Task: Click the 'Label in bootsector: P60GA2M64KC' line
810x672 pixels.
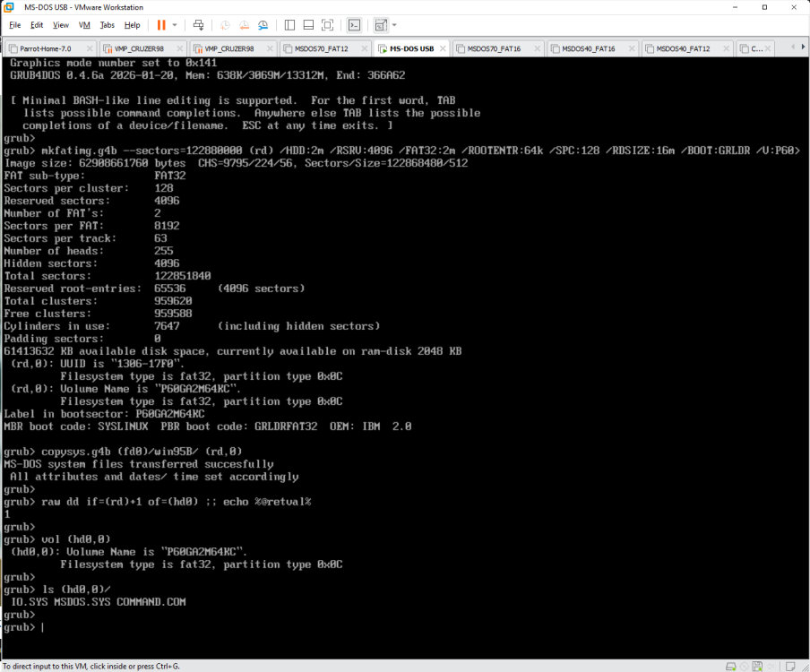Action: (x=104, y=414)
